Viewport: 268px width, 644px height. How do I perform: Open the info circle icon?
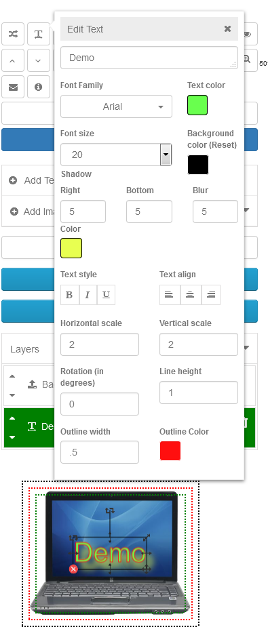click(x=38, y=87)
